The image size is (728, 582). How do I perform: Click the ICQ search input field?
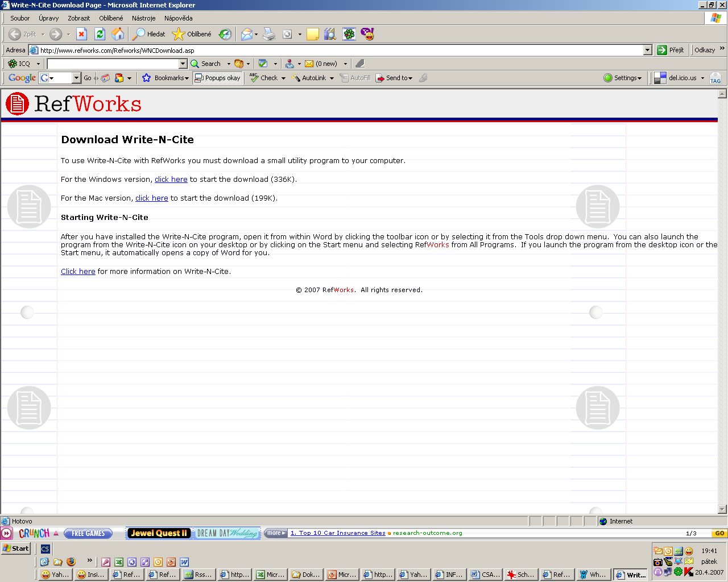[113, 64]
